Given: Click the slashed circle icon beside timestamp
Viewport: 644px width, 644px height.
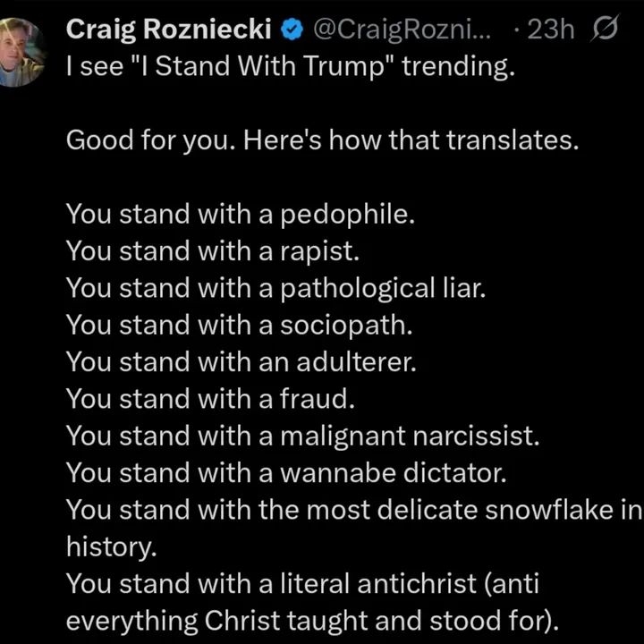Looking at the screenshot, I should tap(606, 30).
